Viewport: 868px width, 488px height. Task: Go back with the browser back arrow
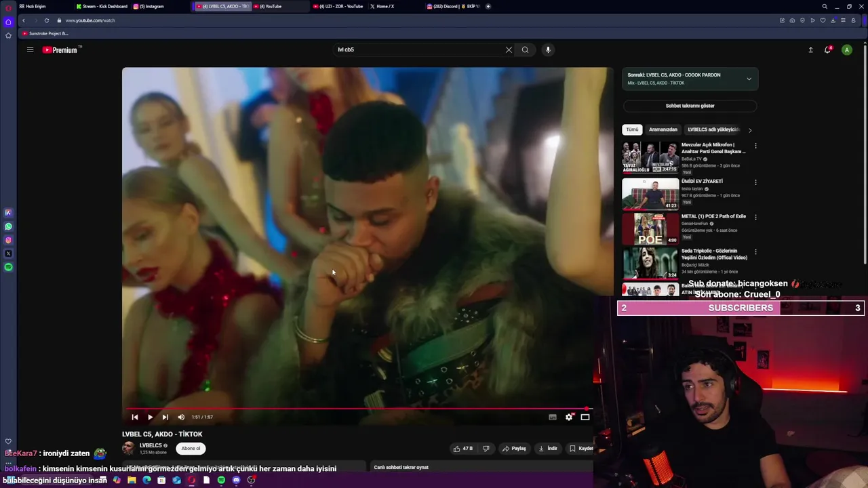(23, 20)
